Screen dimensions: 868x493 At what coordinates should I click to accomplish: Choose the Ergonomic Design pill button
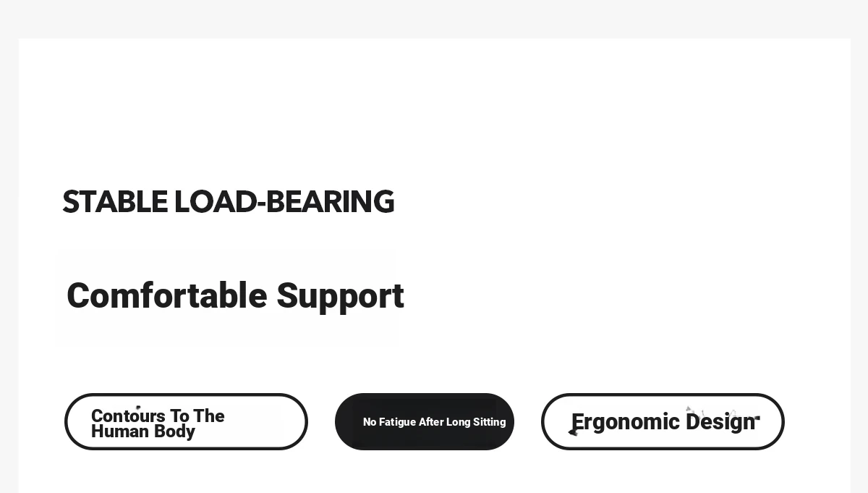663,422
